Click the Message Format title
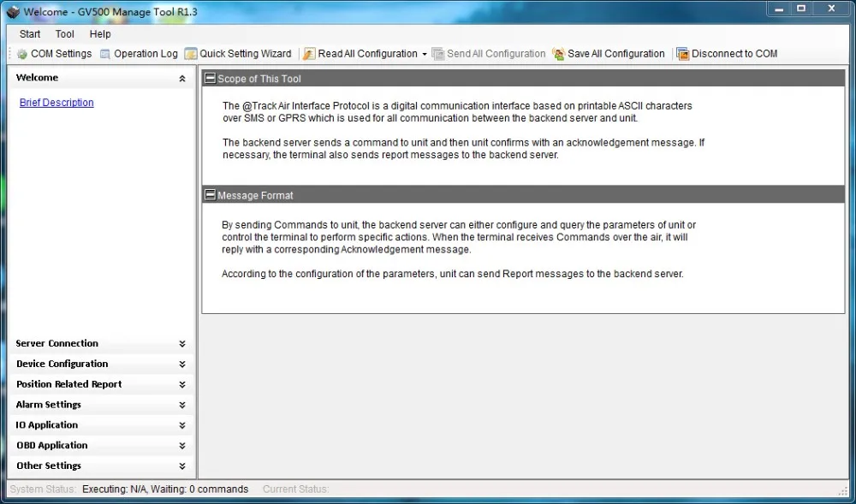The height and width of the screenshot is (504, 856). coord(255,195)
